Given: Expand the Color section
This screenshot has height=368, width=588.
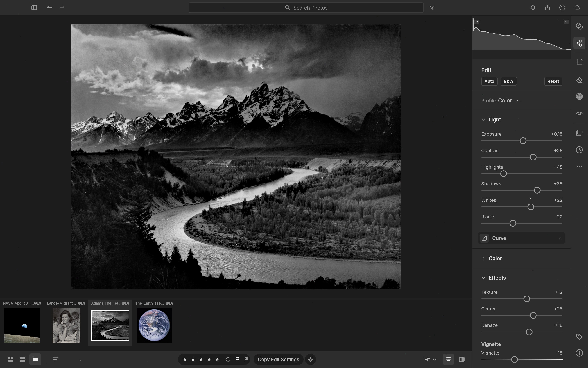Looking at the screenshot, I should (x=483, y=258).
